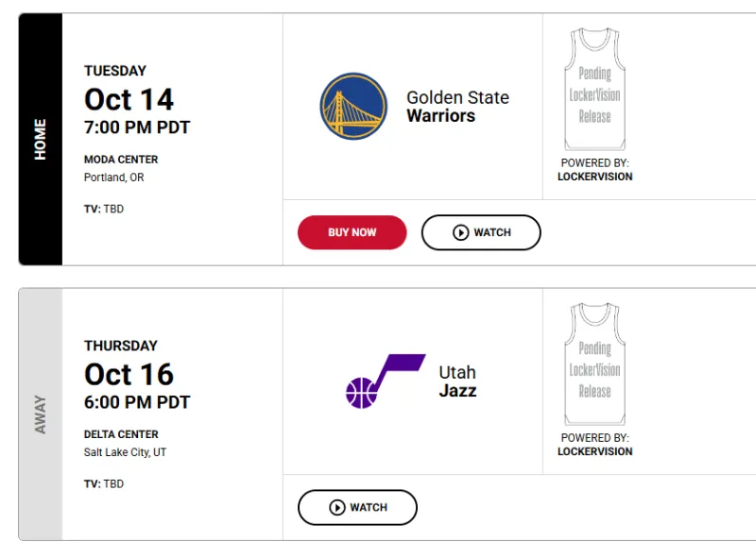Select the gray AWAY side label
Image resolution: width=756 pixels, height=558 pixels.
coord(41,414)
